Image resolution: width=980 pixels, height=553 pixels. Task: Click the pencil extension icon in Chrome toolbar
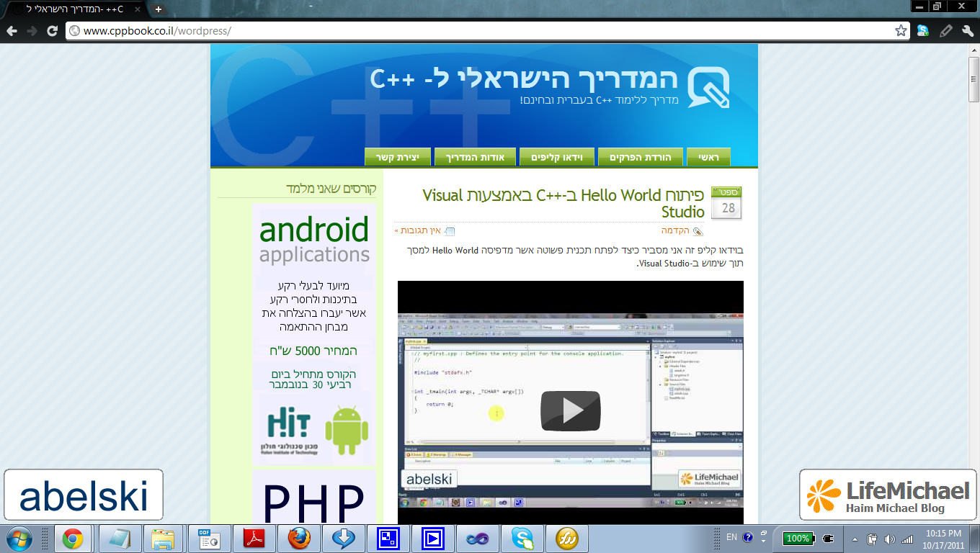pos(946,31)
